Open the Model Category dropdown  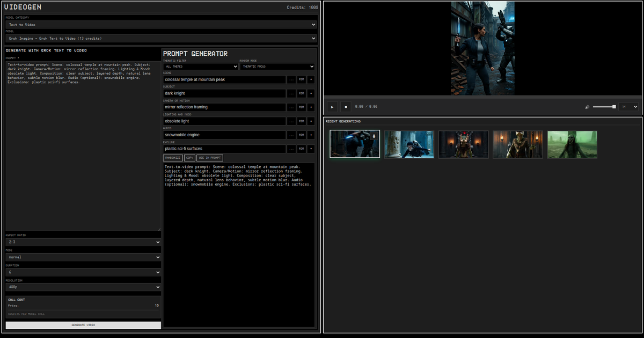[x=161, y=25]
